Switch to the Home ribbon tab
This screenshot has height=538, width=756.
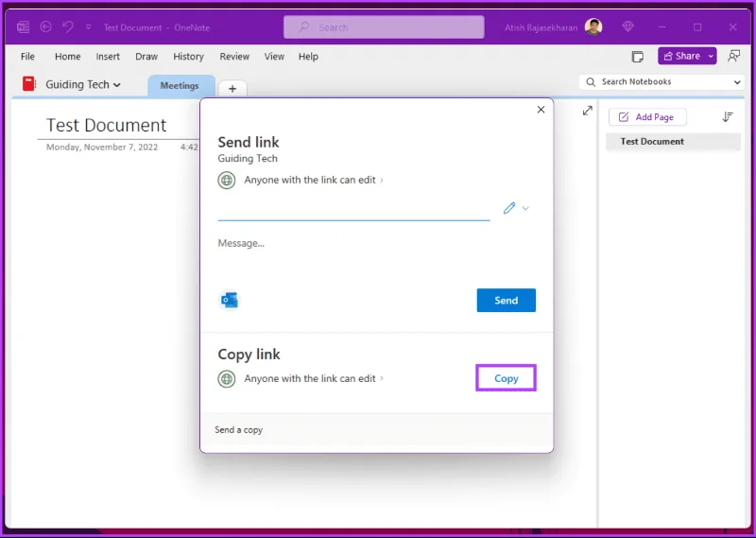pos(67,57)
